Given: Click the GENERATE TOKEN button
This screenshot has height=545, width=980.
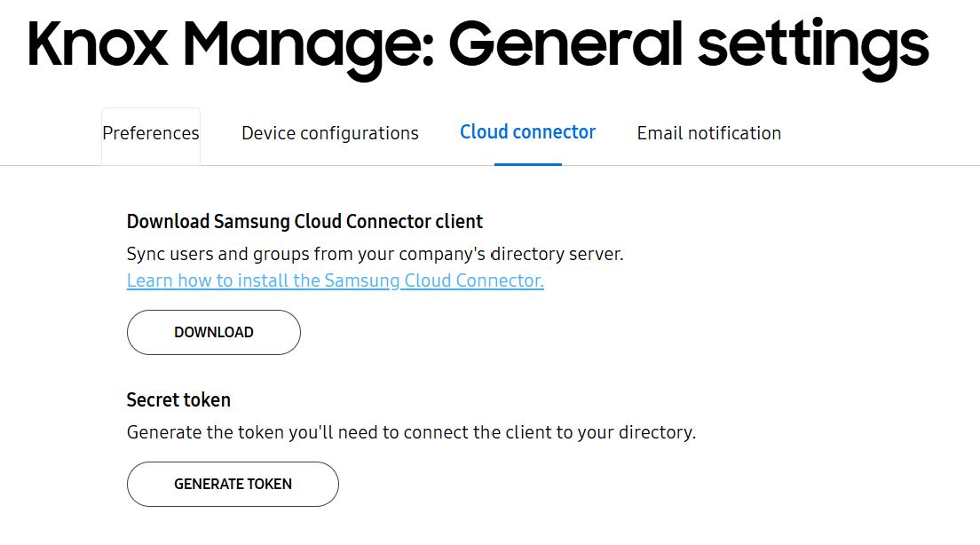Looking at the screenshot, I should [x=233, y=485].
